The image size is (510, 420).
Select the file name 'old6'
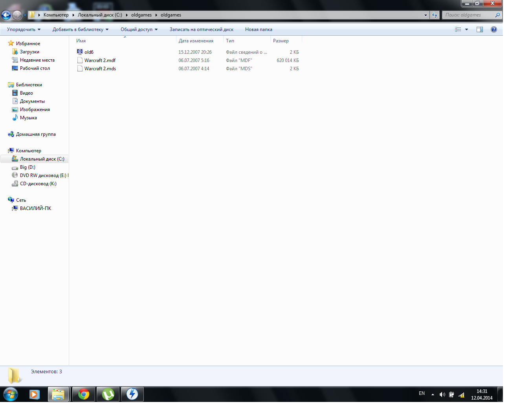coord(89,52)
